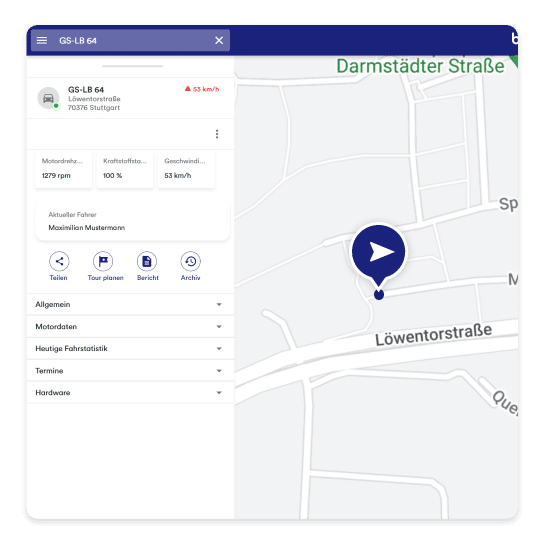
Task: Click the red speed warning triangle
Action: [188, 89]
